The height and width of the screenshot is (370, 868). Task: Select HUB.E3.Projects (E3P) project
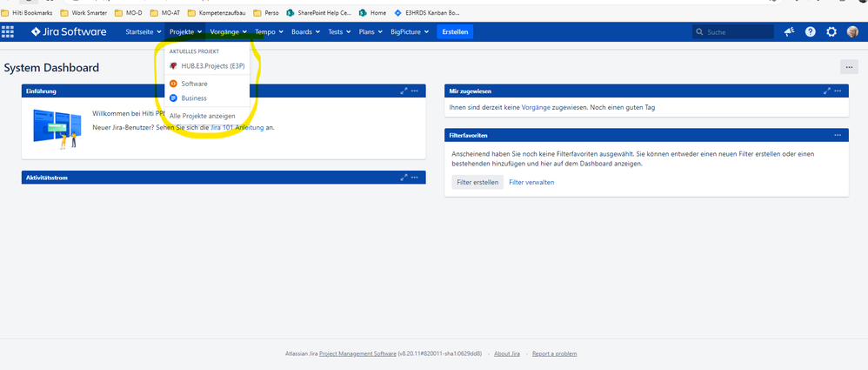point(208,66)
